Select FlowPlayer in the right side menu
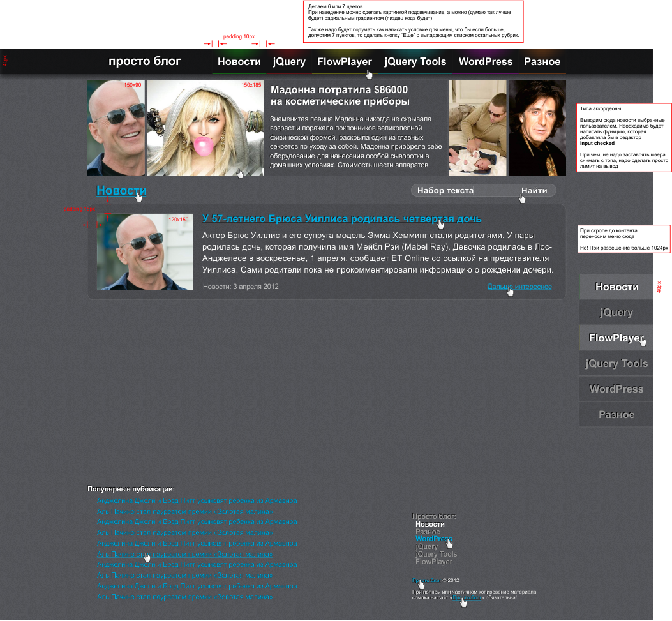This screenshot has width=672, height=621. tap(616, 338)
